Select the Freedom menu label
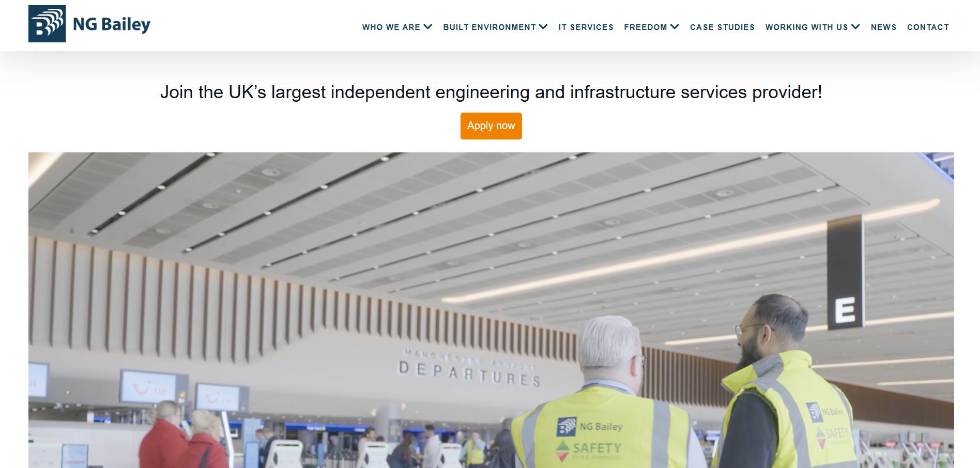980x468 pixels. click(x=646, y=27)
